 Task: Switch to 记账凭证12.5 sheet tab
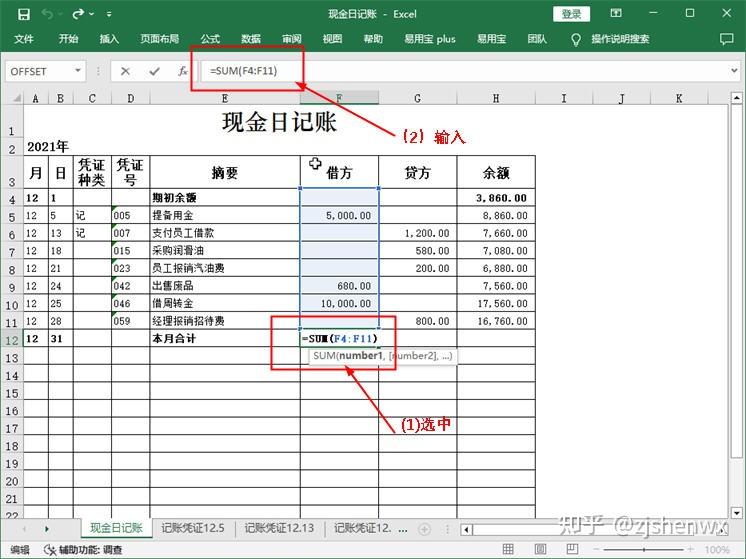(x=193, y=528)
